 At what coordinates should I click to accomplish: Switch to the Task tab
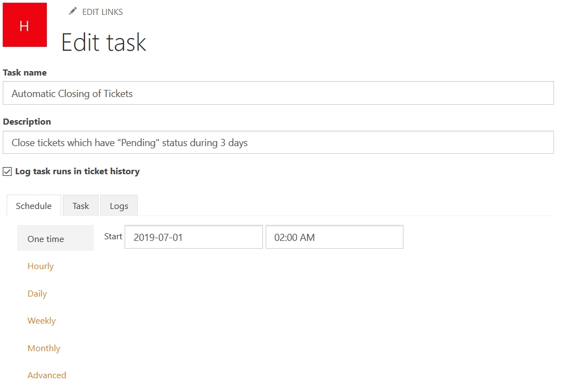pyautogui.click(x=80, y=205)
